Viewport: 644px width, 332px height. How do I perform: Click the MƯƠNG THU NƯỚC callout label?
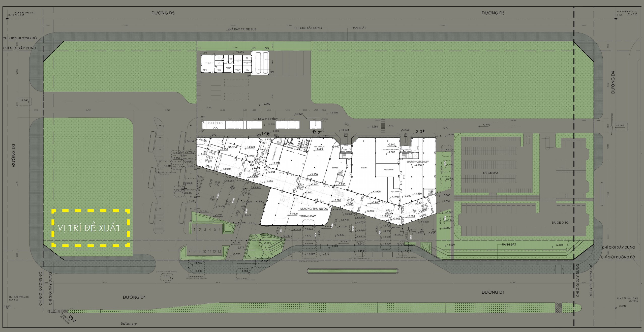(x=314, y=209)
